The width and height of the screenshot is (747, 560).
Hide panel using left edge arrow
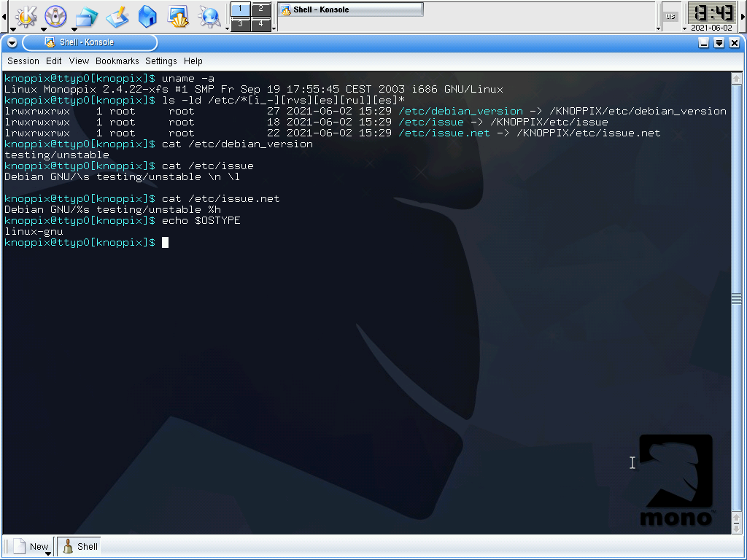click(4, 16)
